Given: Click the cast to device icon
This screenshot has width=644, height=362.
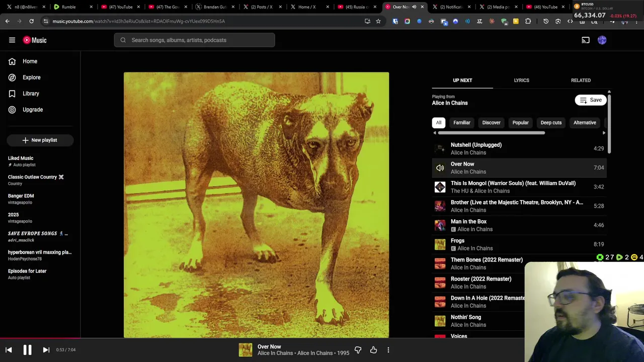Looking at the screenshot, I should click(x=586, y=40).
